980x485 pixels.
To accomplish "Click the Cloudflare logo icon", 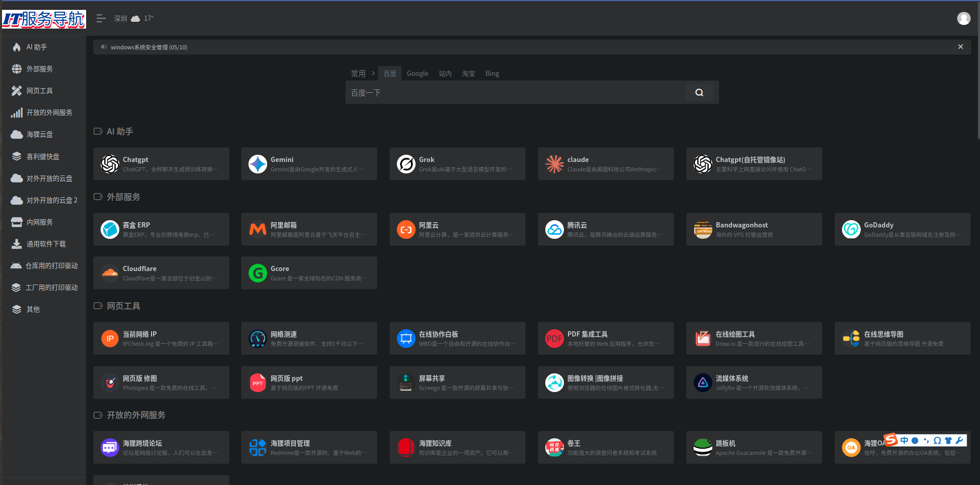I will tap(110, 273).
